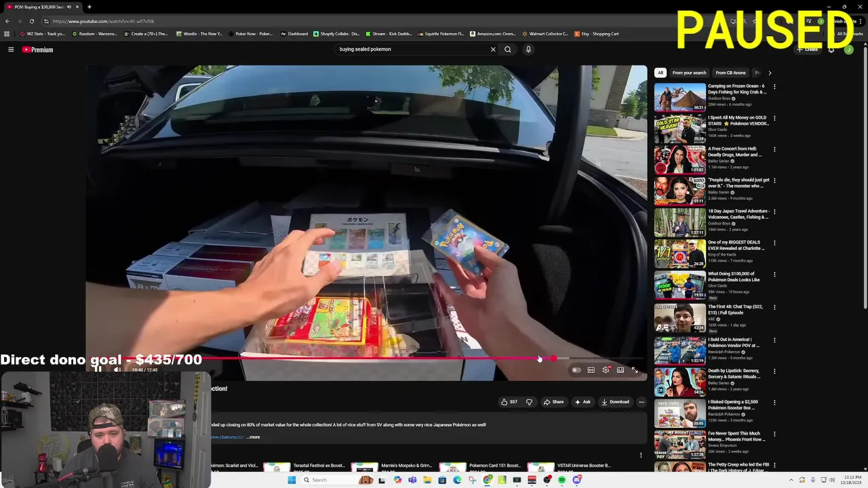This screenshot has height=488, width=868.
Task: Mute the video via the volume icon
Action: 117,370
